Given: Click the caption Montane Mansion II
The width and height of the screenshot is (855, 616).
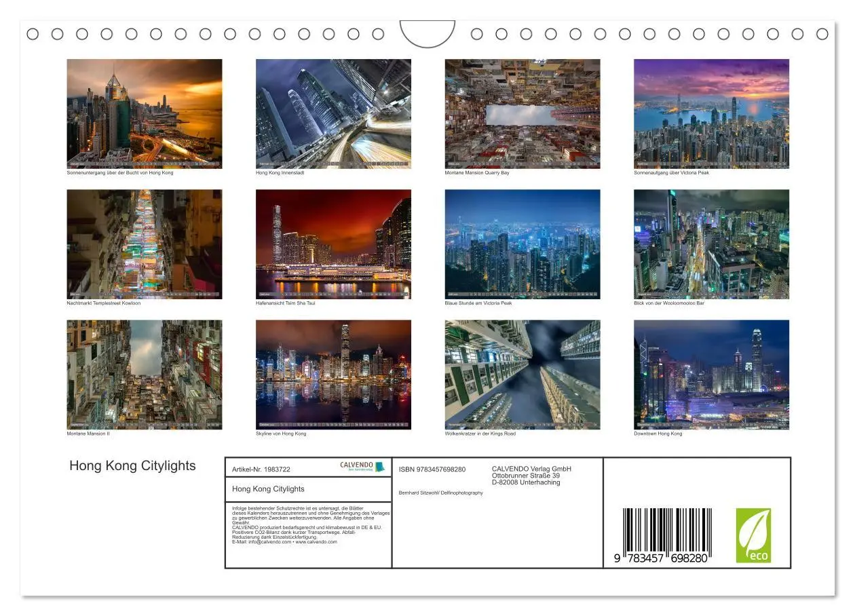Looking at the screenshot, I should pyautogui.click(x=88, y=434).
